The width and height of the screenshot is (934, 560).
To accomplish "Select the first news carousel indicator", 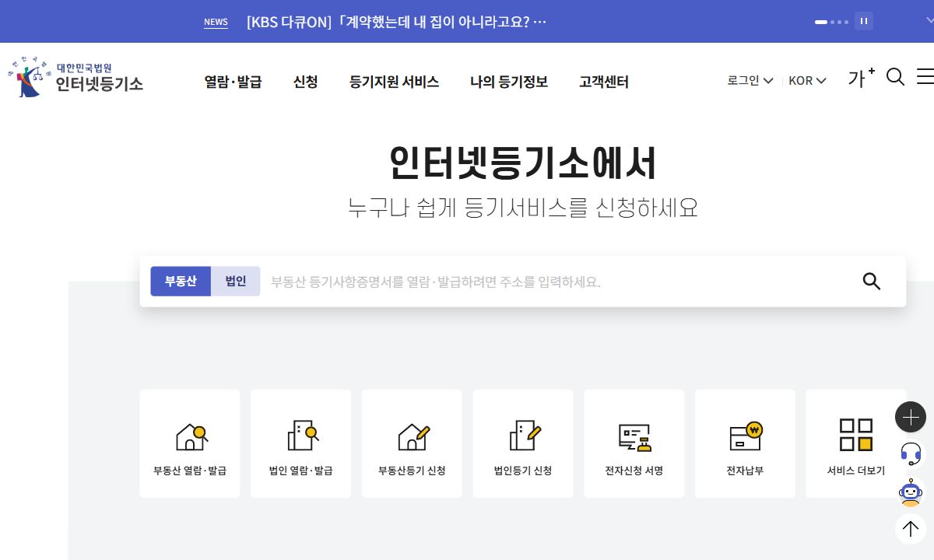I will coord(820,22).
